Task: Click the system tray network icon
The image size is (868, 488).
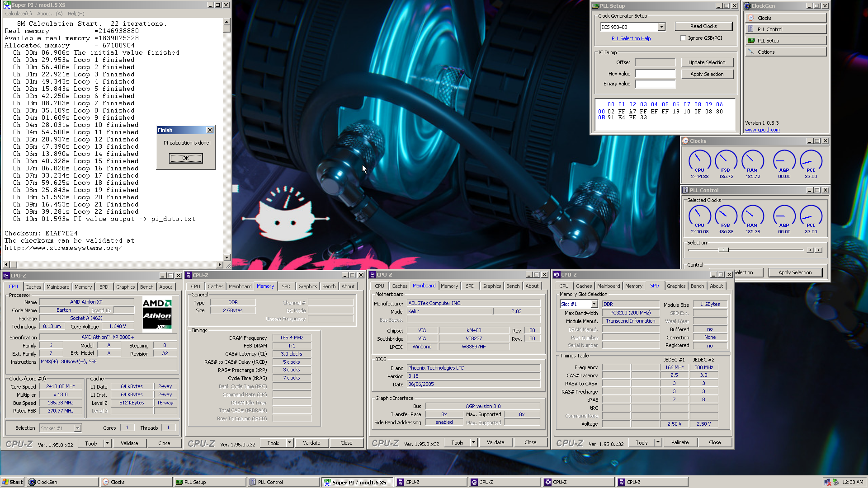Action: click(x=827, y=482)
